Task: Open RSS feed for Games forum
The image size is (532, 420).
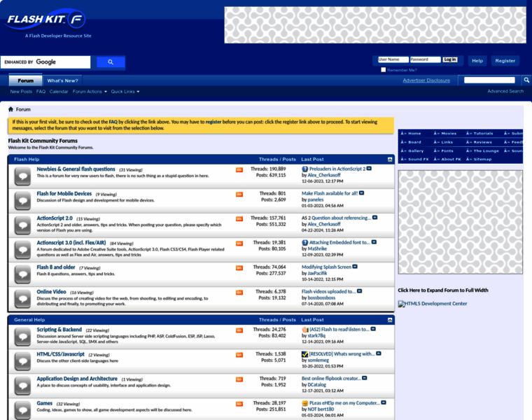Action: point(239,404)
